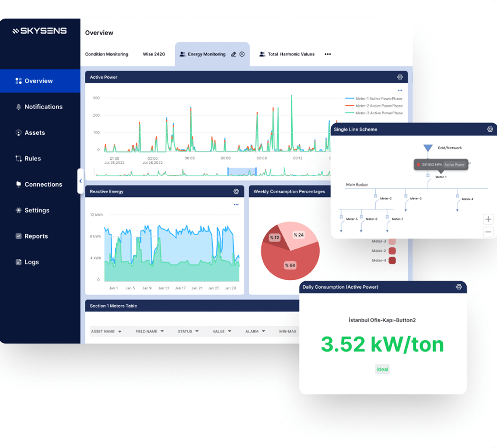Image resolution: width=497 pixels, height=448 pixels.
Task: Collapse the sidebar with the chevron handle
Action: click(80, 181)
